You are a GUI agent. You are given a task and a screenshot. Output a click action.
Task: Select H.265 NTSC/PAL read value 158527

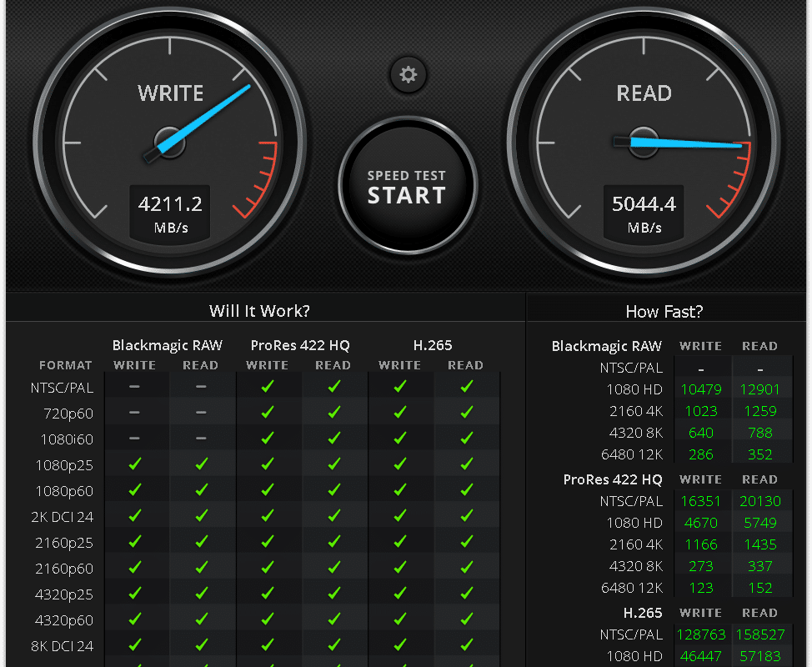click(760, 634)
